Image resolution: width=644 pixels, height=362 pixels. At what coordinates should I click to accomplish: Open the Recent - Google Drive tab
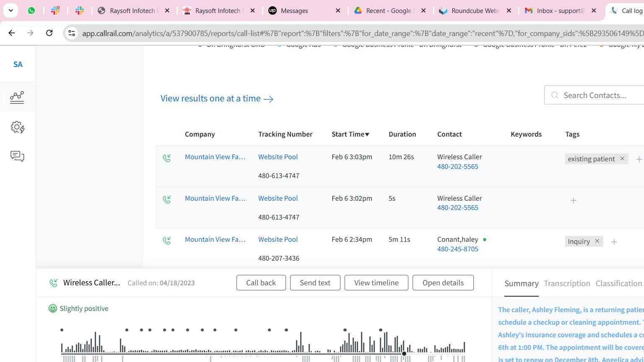(390, 10)
